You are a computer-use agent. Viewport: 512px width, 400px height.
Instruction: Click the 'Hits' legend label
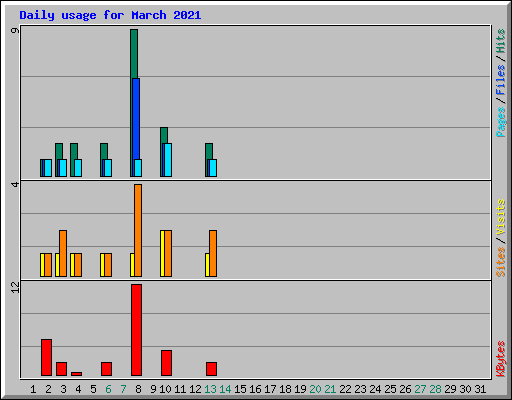500,41
